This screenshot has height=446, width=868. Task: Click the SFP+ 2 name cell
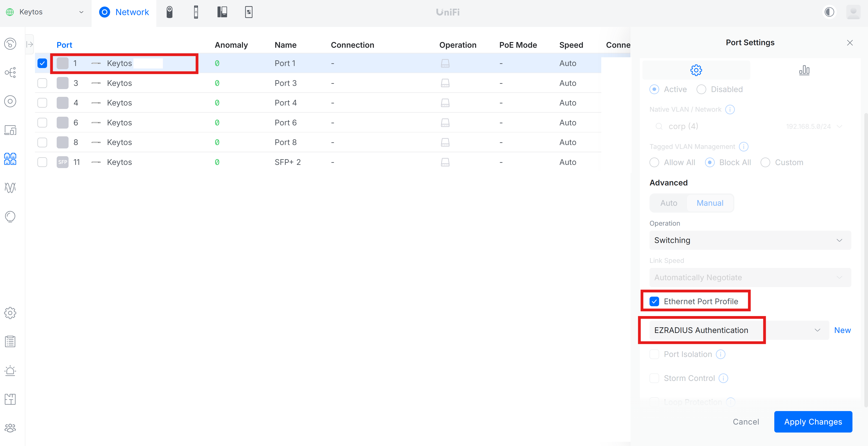pos(288,162)
